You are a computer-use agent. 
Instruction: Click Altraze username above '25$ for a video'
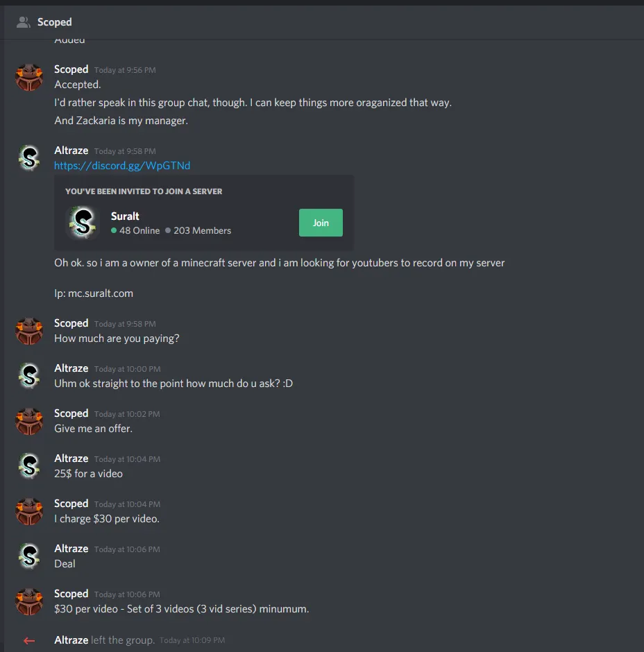71,458
